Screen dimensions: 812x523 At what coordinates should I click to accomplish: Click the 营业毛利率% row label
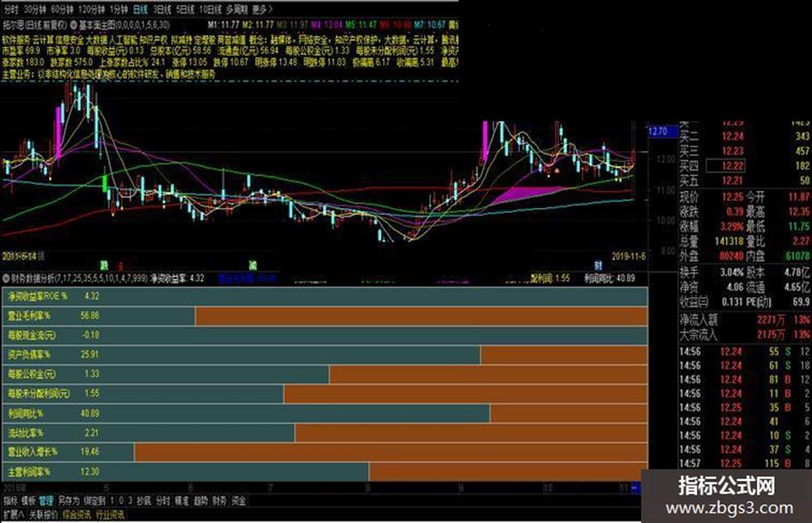coord(29,316)
